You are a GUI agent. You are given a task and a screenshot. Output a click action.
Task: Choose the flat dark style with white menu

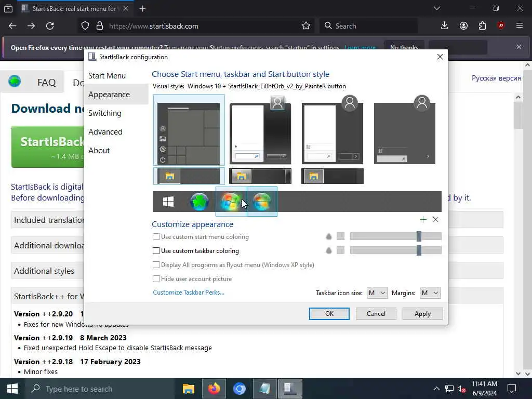pos(332,130)
